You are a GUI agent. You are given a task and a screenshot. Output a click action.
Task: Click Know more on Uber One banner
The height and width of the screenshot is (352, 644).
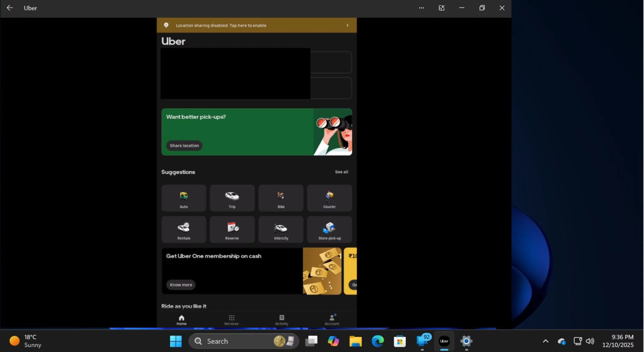point(181,285)
